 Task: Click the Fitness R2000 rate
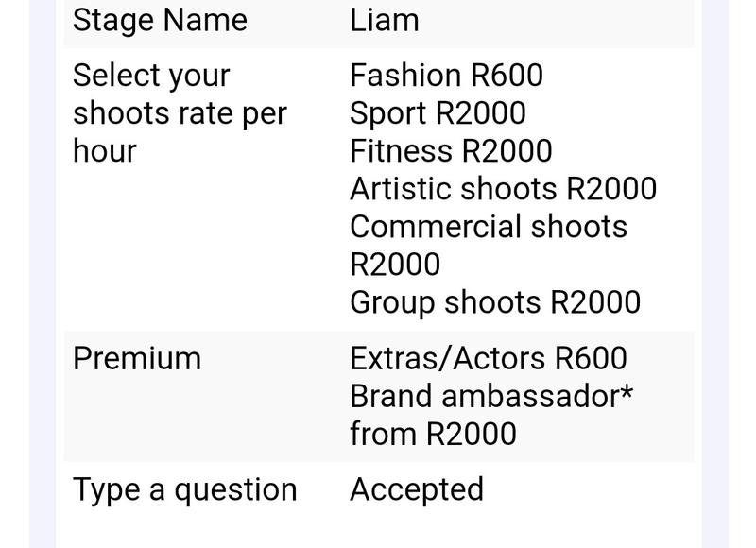[451, 150]
